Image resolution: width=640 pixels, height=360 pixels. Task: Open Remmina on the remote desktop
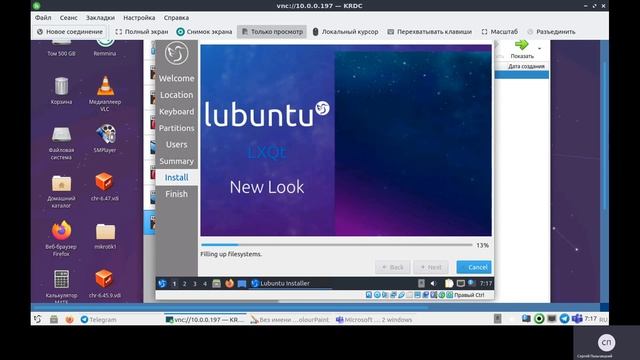[x=105, y=48]
